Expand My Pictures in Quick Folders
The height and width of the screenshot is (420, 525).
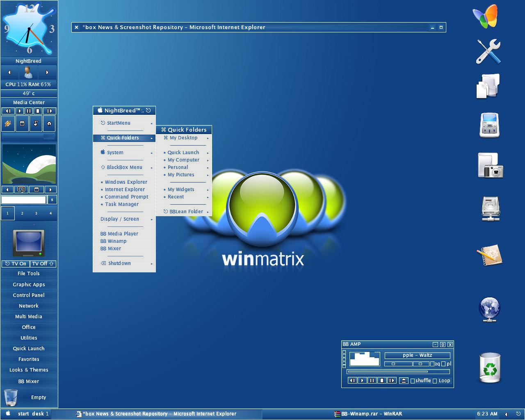pos(184,175)
